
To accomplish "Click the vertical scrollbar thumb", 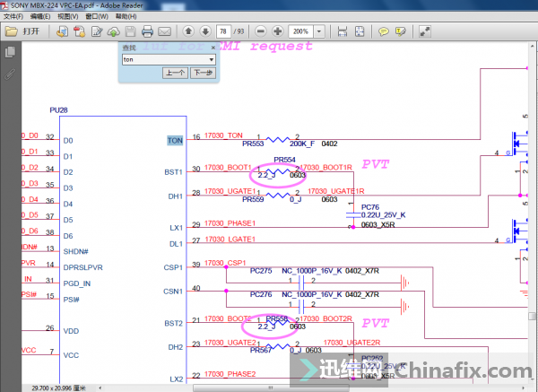I will 532,316.
